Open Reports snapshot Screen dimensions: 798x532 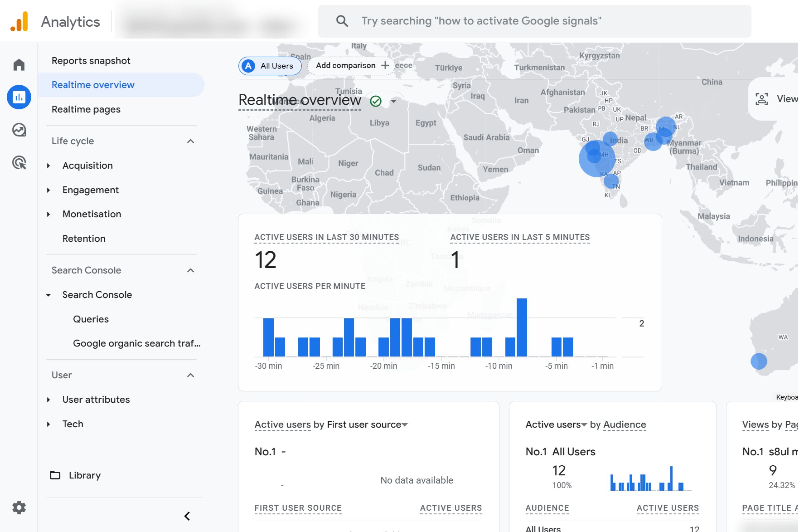pyautogui.click(x=91, y=61)
